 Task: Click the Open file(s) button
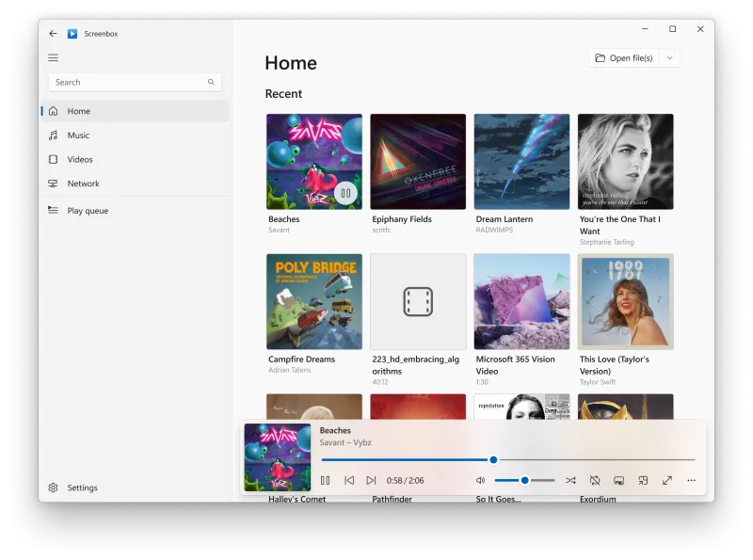click(623, 58)
